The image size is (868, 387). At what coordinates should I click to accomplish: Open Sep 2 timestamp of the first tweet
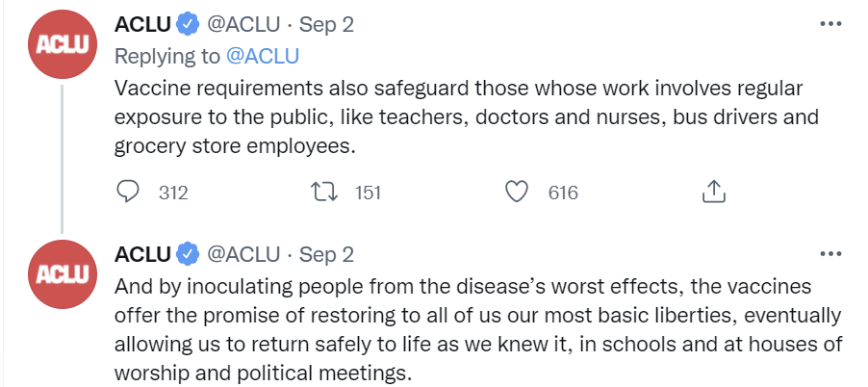(326, 25)
